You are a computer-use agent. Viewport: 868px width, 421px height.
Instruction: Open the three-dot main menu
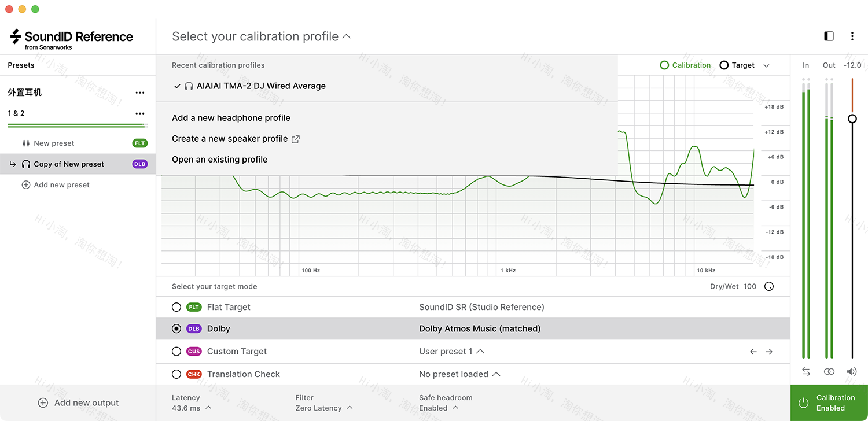click(852, 36)
